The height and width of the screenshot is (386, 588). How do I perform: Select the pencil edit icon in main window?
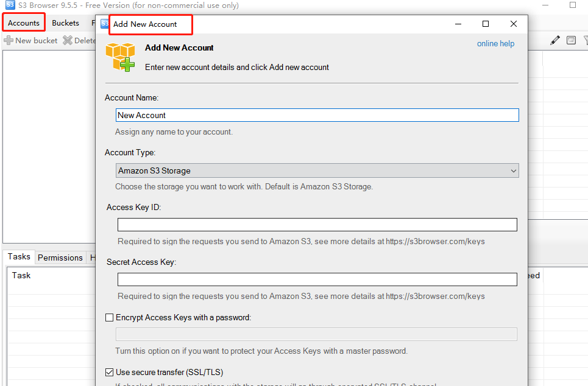click(x=555, y=40)
